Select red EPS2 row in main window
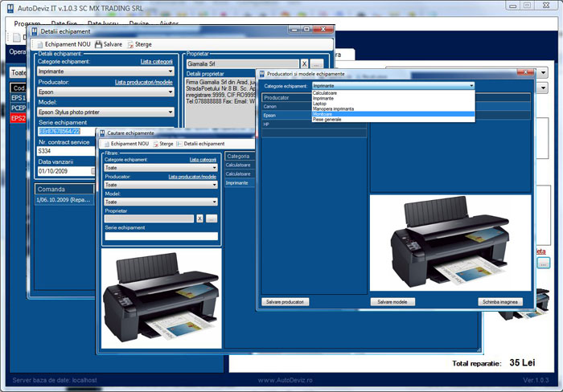563x392 pixels. (x=18, y=118)
